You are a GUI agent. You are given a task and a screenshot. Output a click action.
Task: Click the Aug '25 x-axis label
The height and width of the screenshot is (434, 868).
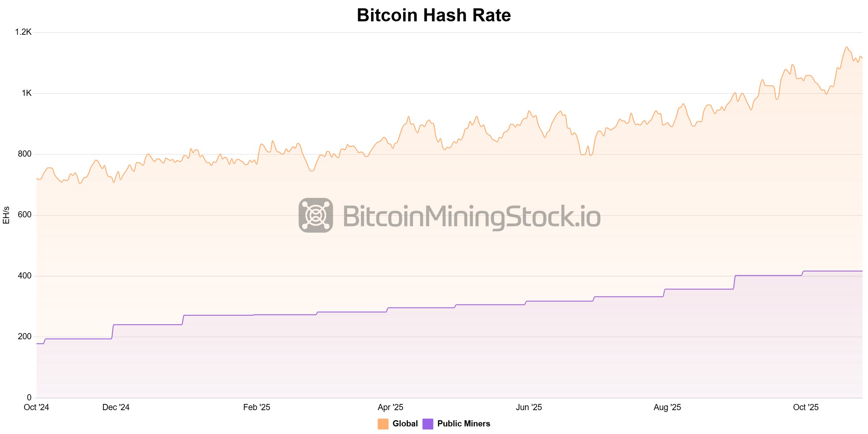pyautogui.click(x=667, y=407)
